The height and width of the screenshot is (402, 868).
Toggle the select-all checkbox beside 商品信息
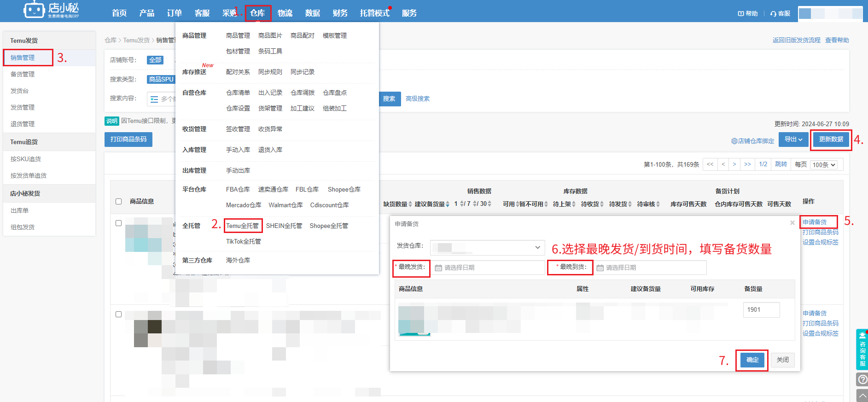point(118,202)
